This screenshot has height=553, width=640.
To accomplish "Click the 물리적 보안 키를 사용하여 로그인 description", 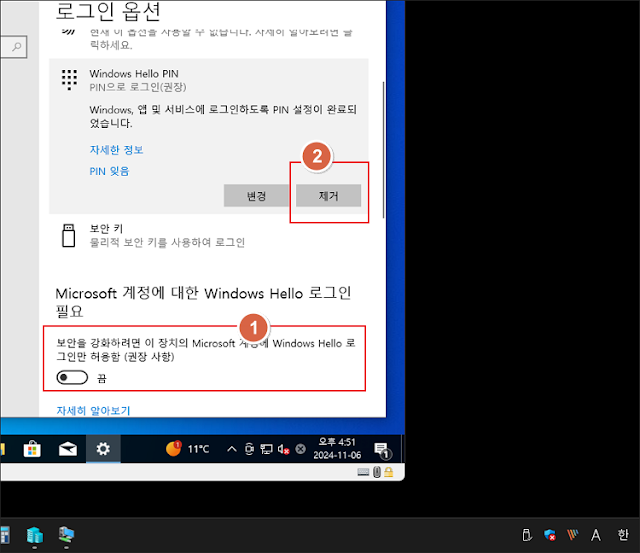I will [x=167, y=242].
